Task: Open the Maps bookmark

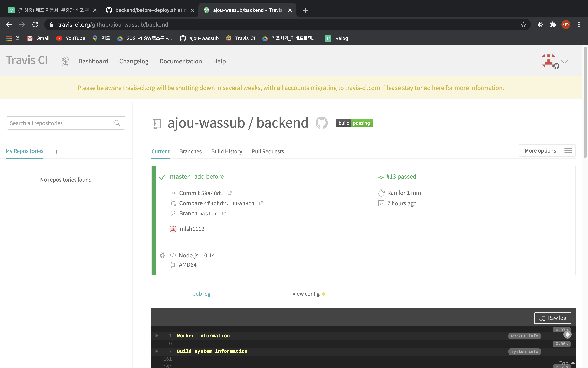Action: click(101, 38)
